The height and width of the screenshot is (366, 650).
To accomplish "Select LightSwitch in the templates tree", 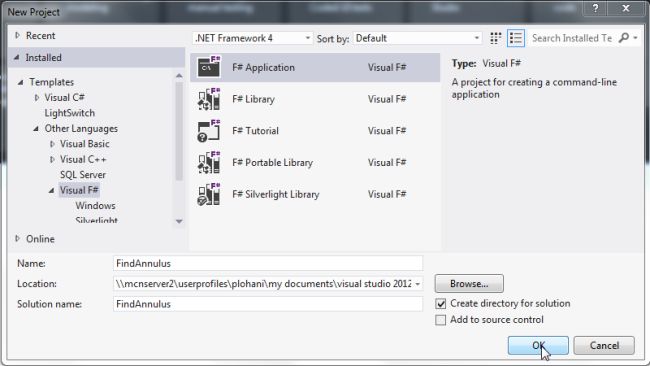I will (70, 113).
